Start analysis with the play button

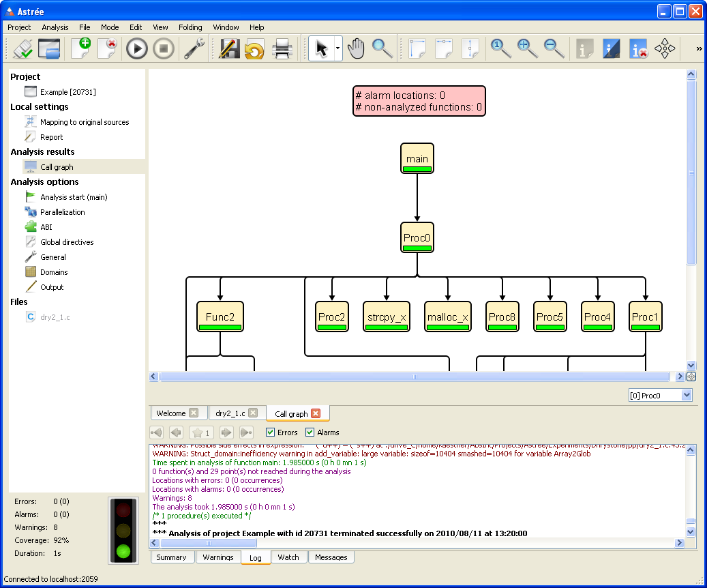pyautogui.click(x=136, y=48)
